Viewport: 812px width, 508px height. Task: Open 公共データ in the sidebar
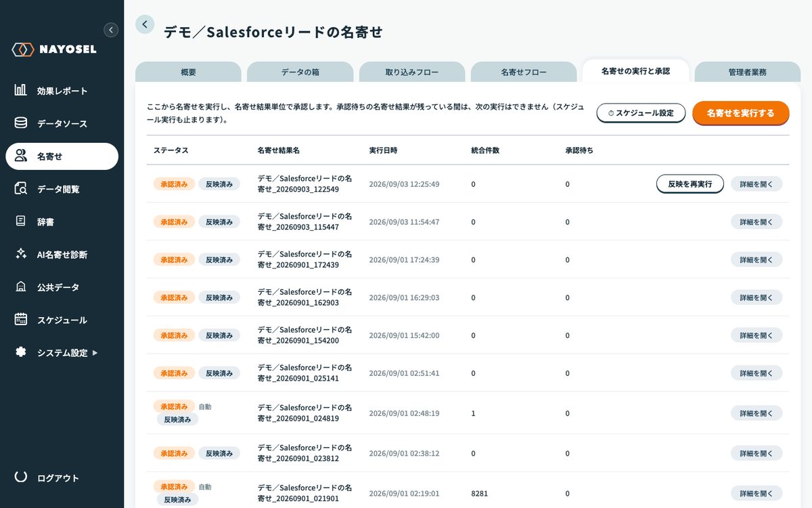point(62,287)
